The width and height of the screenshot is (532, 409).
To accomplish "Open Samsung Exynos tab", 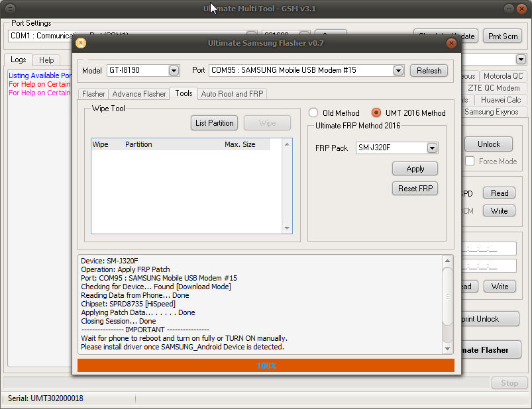I will [x=492, y=112].
